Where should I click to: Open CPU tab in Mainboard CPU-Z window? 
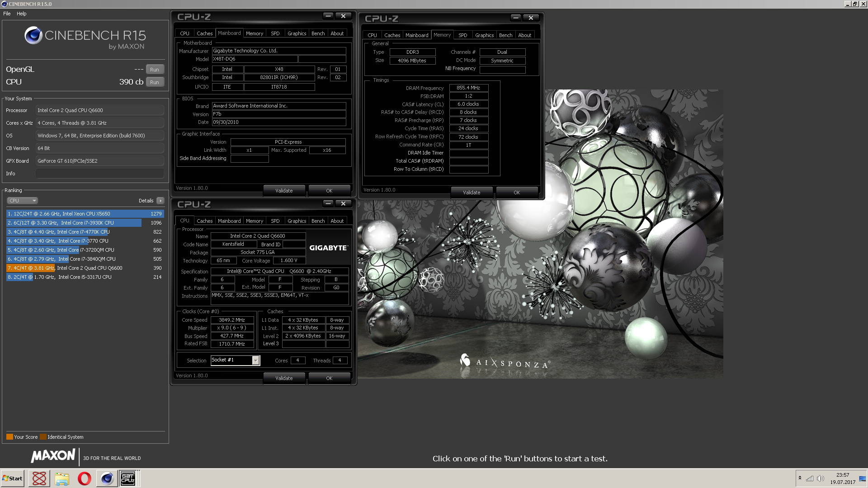click(x=184, y=33)
